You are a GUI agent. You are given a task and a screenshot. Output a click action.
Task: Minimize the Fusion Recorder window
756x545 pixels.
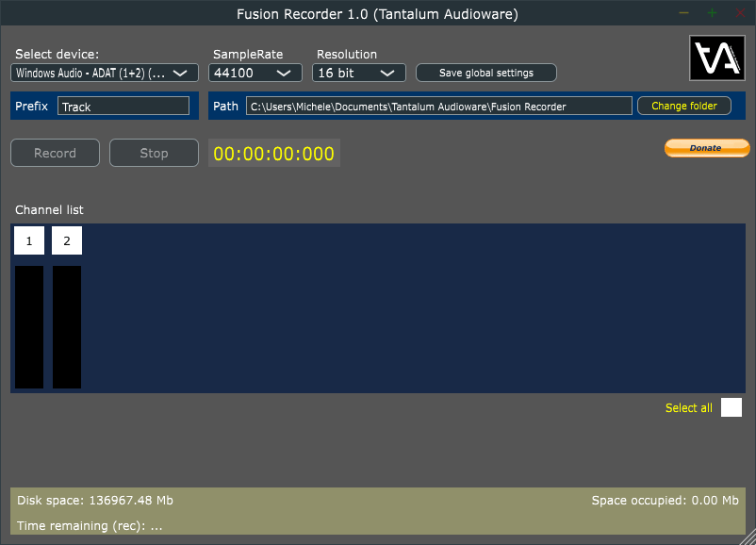click(x=683, y=13)
